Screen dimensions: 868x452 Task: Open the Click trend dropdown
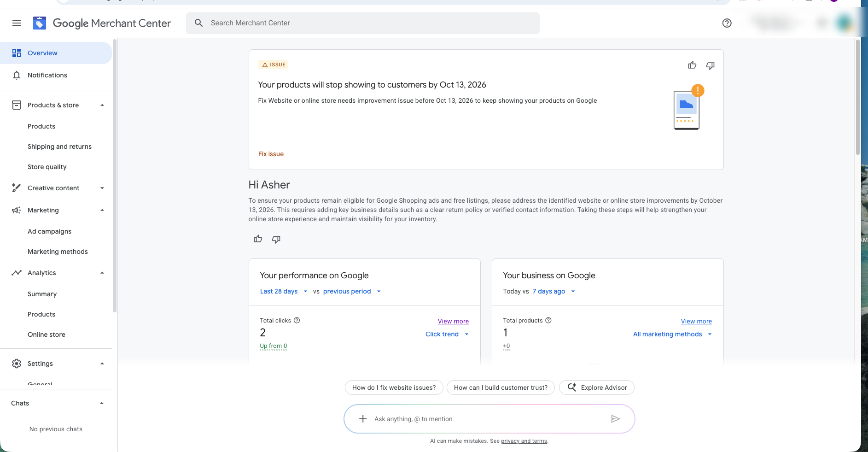[x=447, y=334]
